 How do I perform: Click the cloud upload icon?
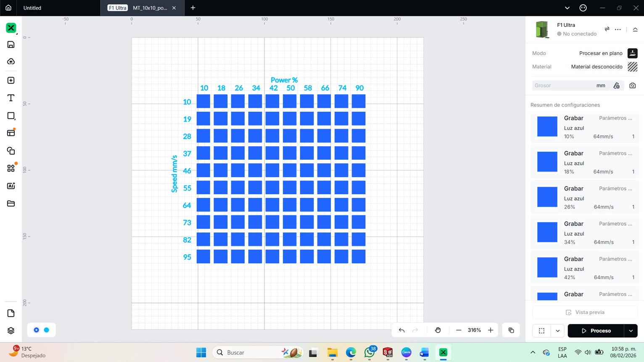click(11, 61)
